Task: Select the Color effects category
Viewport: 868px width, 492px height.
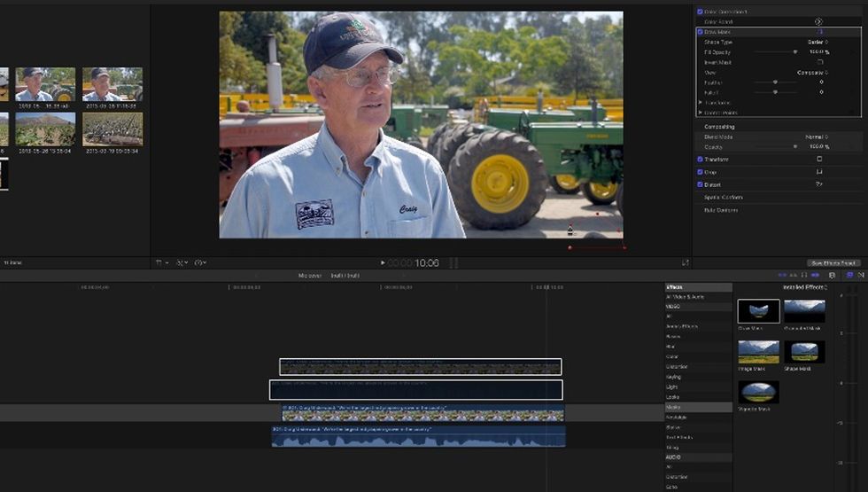Action: coord(698,356)
